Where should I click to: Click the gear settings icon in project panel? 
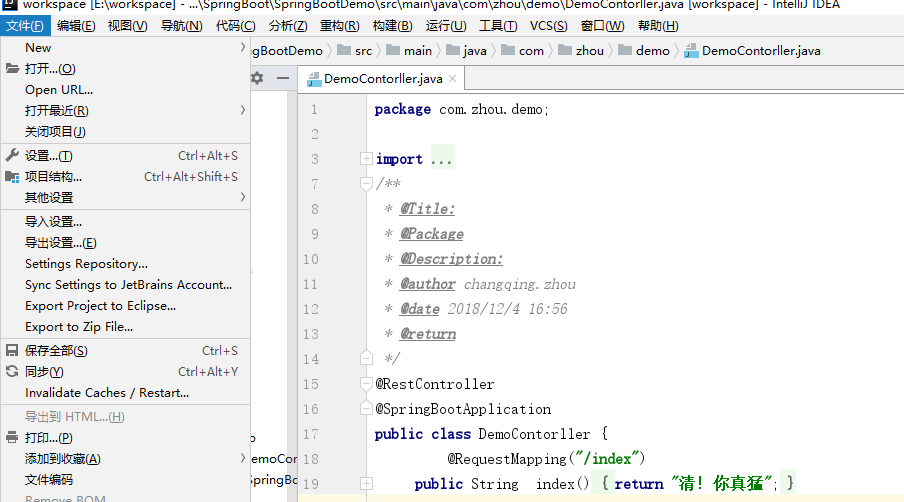[257, 78]
